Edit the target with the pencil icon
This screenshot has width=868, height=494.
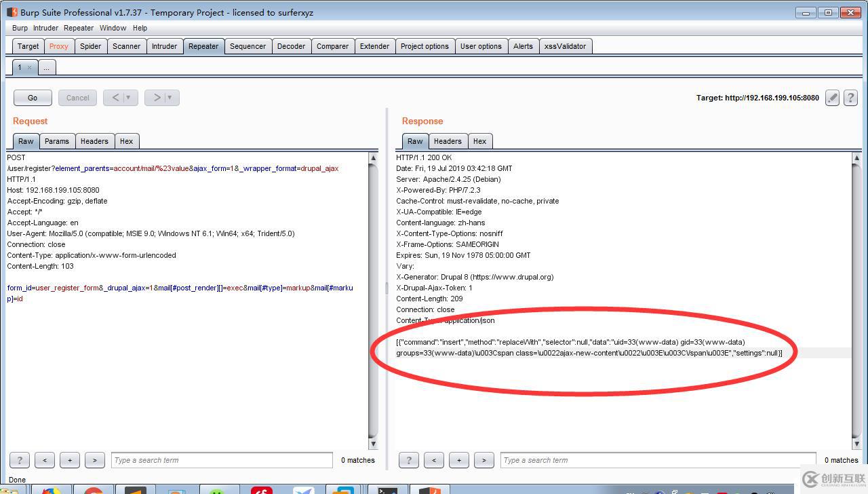tap(832, 98)
